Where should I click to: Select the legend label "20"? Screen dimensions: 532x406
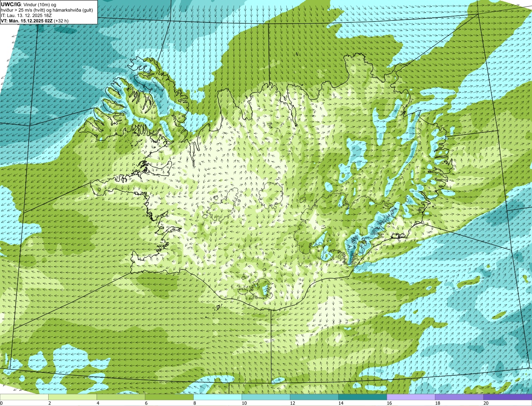click(x=486, y=403)
